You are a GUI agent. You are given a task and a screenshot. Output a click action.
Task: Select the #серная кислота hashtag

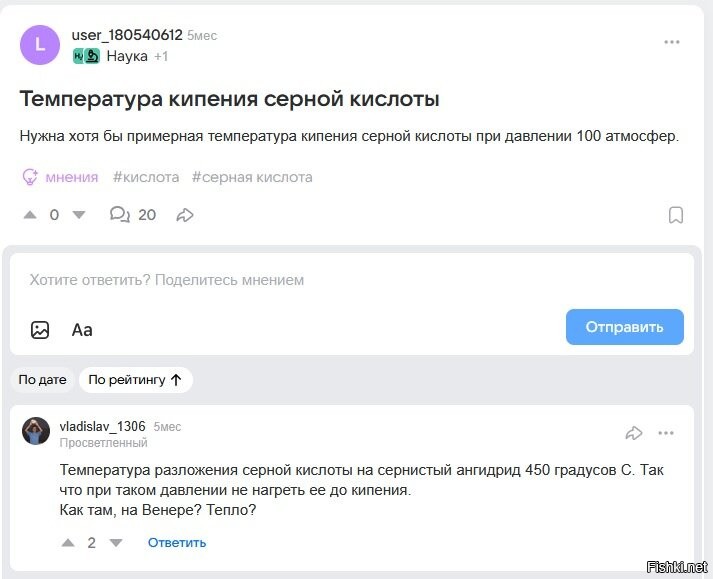coord(252,177)
